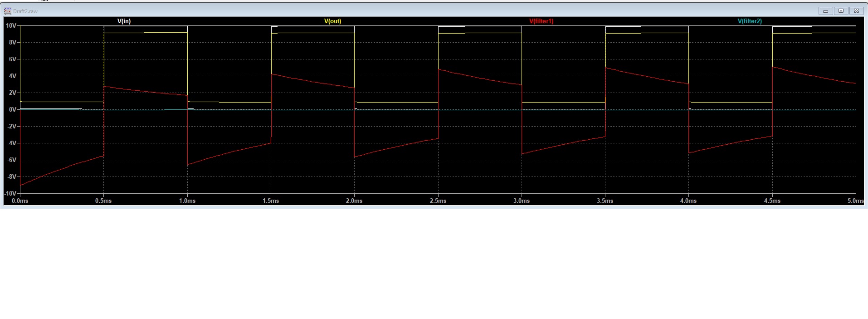Click the 3.5ms time axis label
Viewport: 868px width, 319px height.
click(605, 201)
